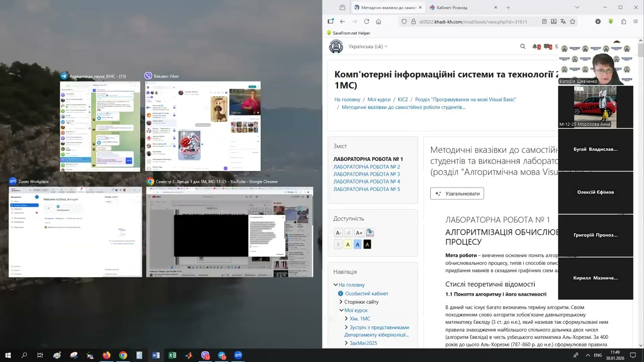Expand the Сторінки сайту navigation node
Image resolution: width=644 pixels, height=362 pixels.
click(341, 302)
